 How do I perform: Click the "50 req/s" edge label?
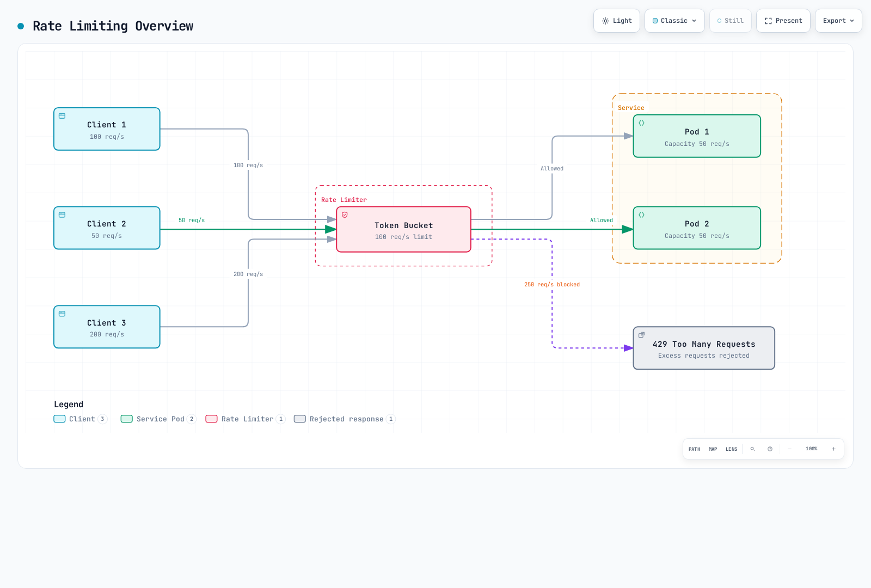click(x=192, y=220)
